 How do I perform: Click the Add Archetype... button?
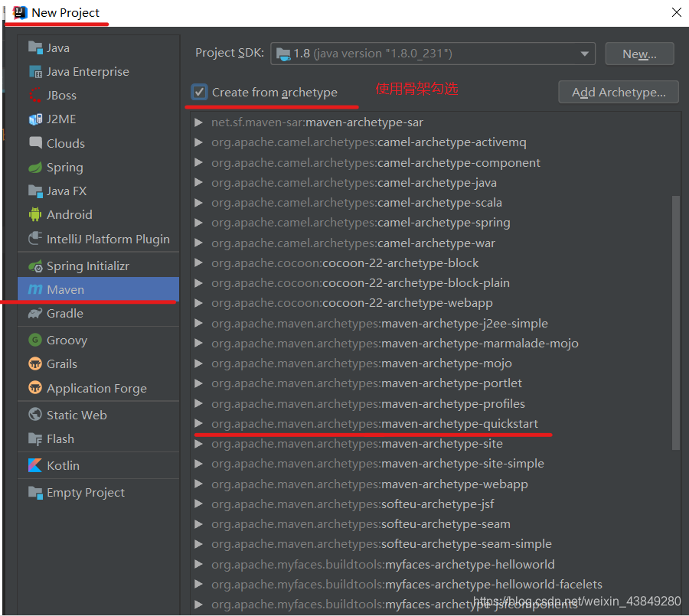(619, 92)
